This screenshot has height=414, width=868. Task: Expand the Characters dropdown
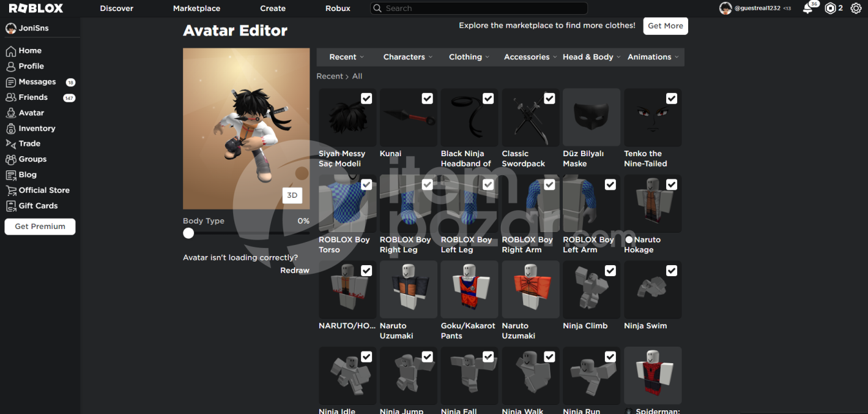(408, 57)
